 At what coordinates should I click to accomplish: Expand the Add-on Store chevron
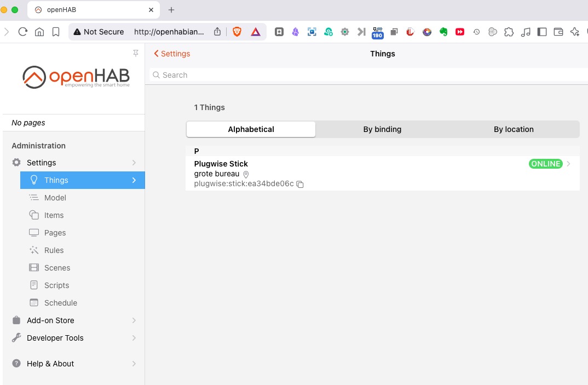[x=134, y=320]
